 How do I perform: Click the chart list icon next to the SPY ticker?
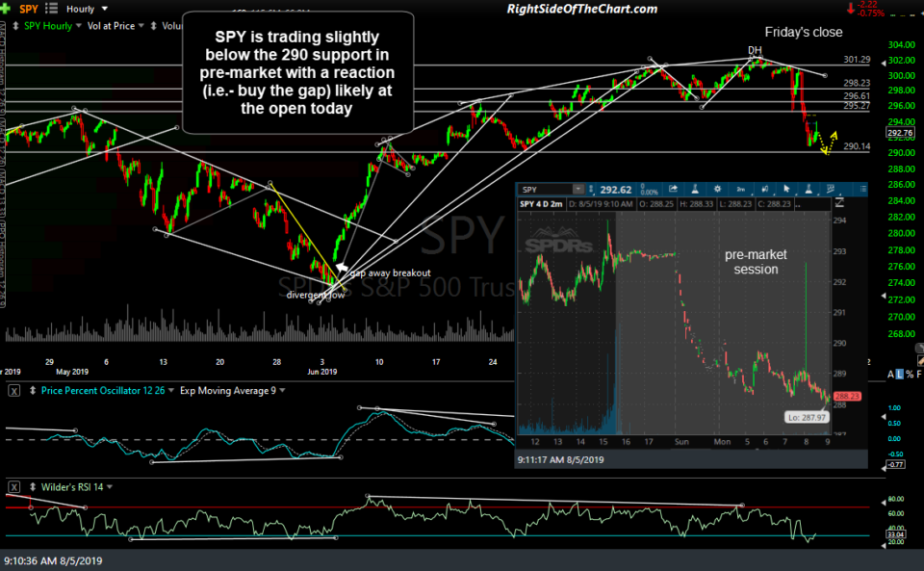pos(50,10)
